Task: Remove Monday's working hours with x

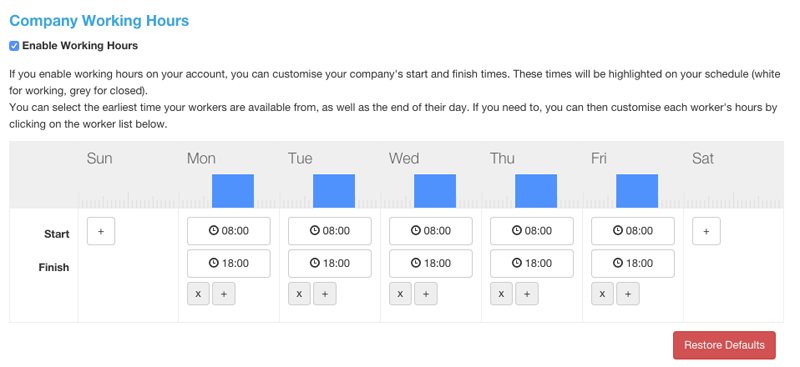Action: tap(198, 294)
